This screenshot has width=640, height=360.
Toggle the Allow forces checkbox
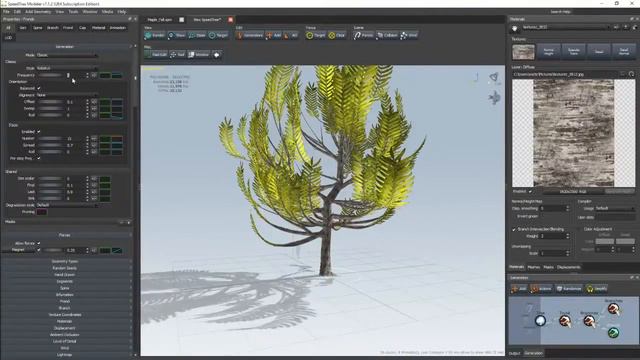point(39,243)
